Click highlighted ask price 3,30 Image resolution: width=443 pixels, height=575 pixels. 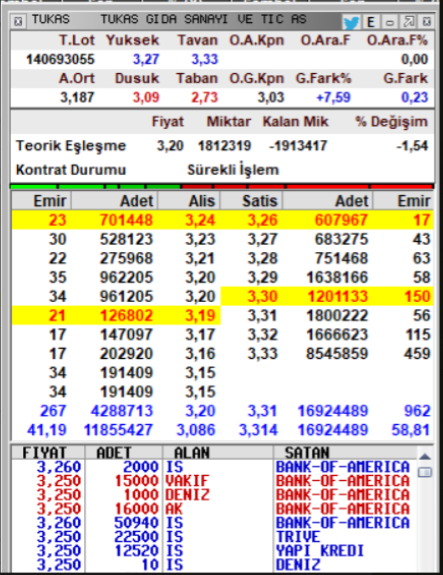coord(263,296)
